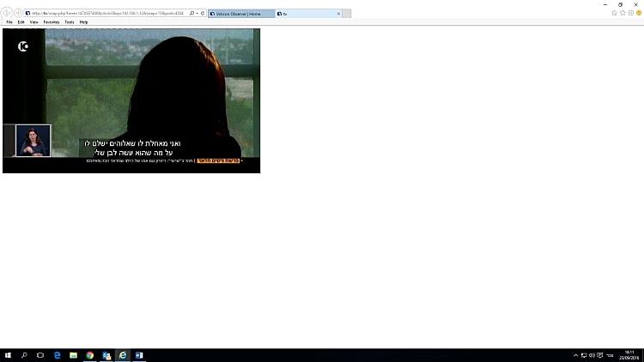Open Google Chrome from the taskbar
The width and height of the screenshot is (644, 362).
click(x=89, y=355)
